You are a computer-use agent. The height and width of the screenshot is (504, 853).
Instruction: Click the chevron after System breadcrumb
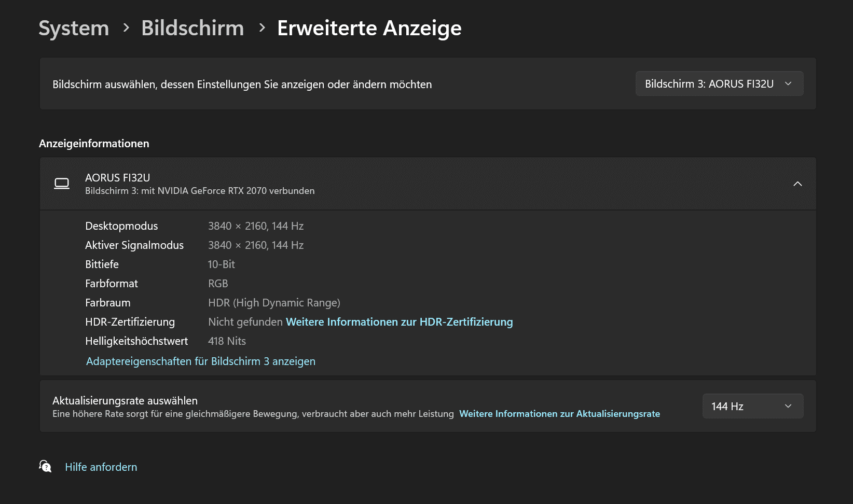tap(126, 28)
